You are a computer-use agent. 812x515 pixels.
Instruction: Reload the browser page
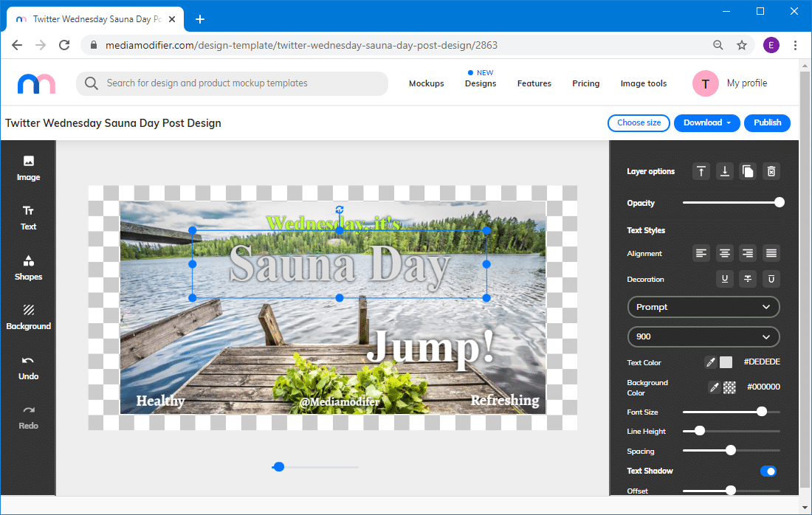64,45
